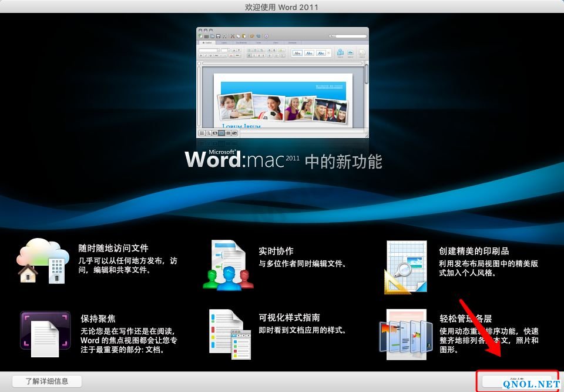Select the 随时随地访问文件 heading

coord(113,249)
